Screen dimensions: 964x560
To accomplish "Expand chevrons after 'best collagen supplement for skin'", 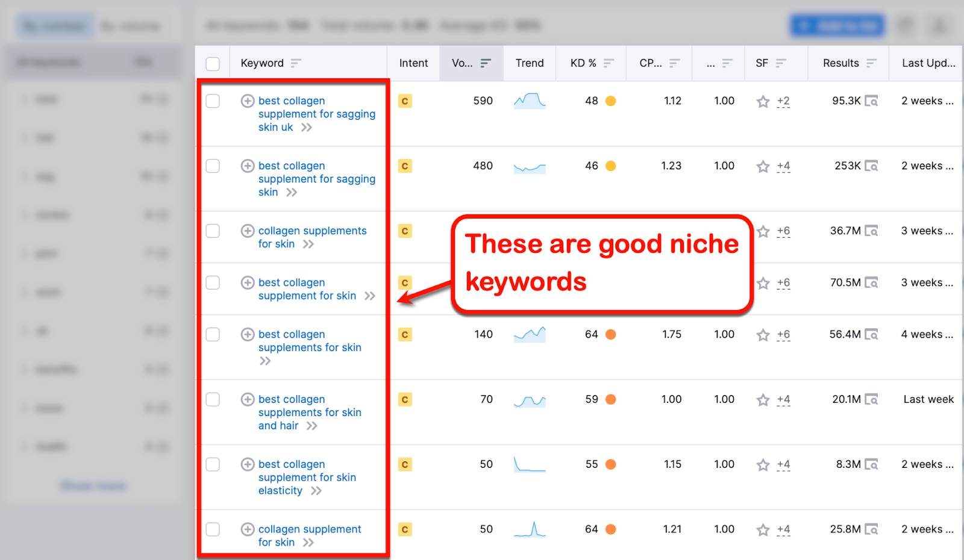I will click(370, 296).
